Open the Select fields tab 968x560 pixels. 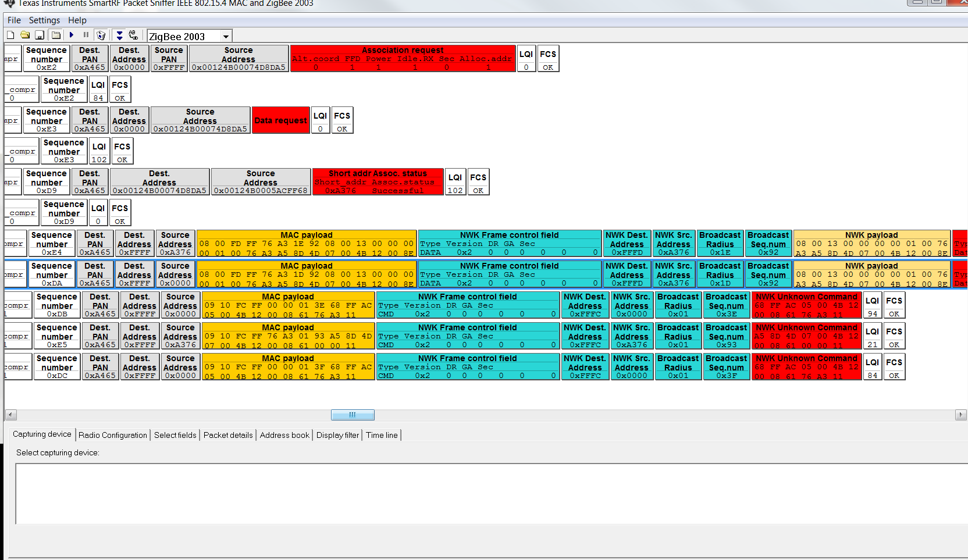click(x=175, y=435)
